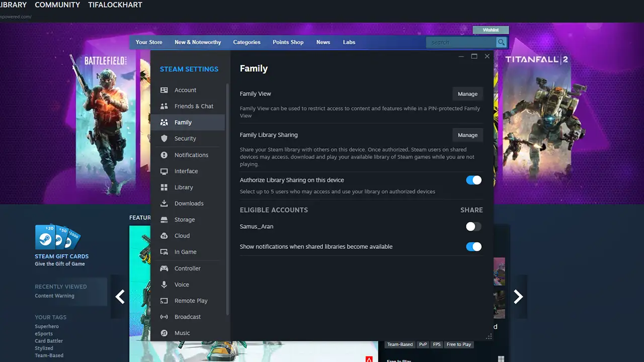Minimize the Steam Settings window
Image resolution: width=644 pixels, height=362 pixels.
461,56
